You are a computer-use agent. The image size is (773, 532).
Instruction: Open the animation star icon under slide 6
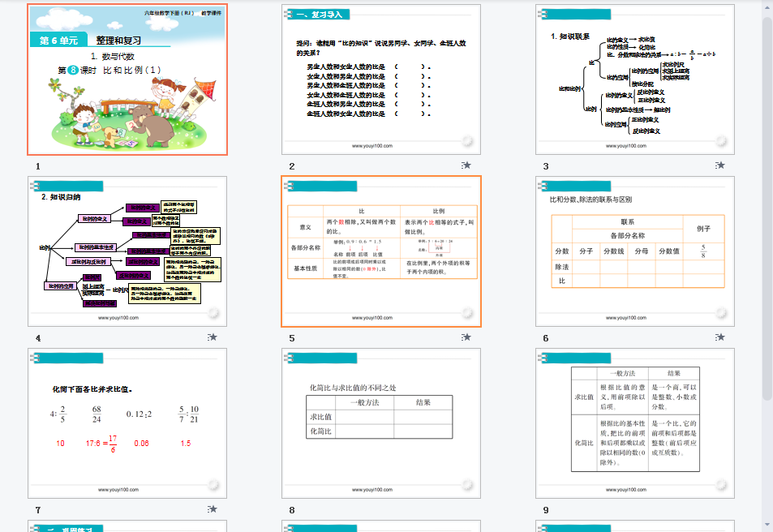720,337
